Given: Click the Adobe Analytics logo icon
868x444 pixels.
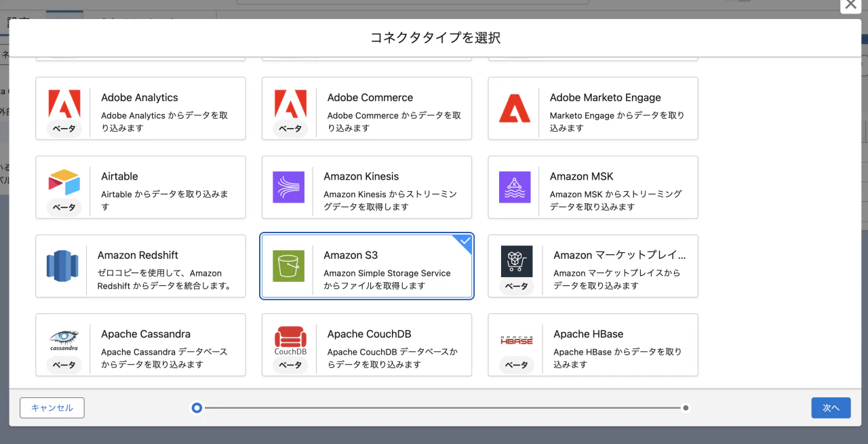Looking at the screenshot, I should [x=64, y=103].
